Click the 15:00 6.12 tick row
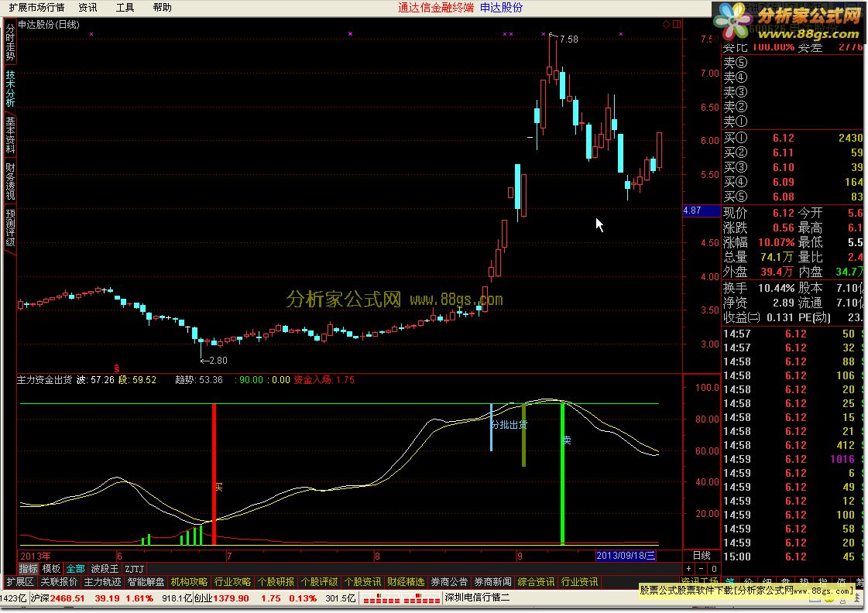 point(793,556)
